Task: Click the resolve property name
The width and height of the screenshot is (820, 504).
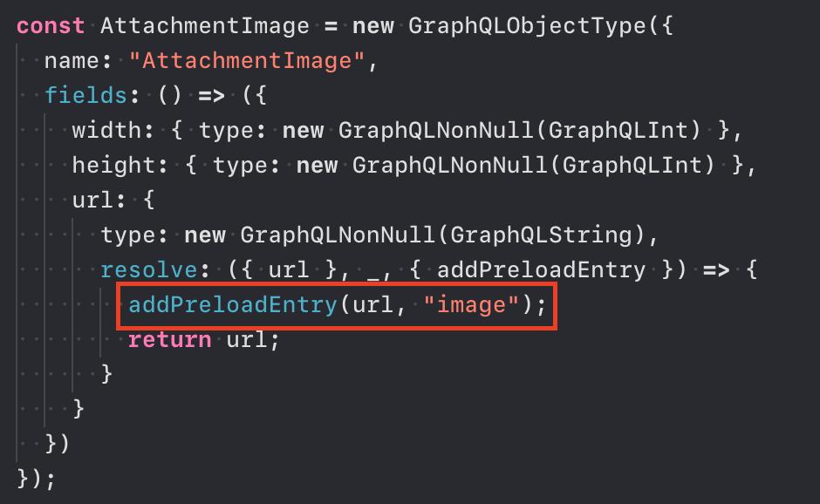Action: [x=148, y=270]
